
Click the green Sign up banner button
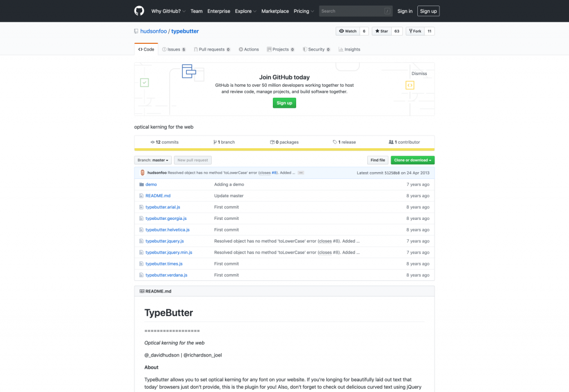click(x=284, y=103)
